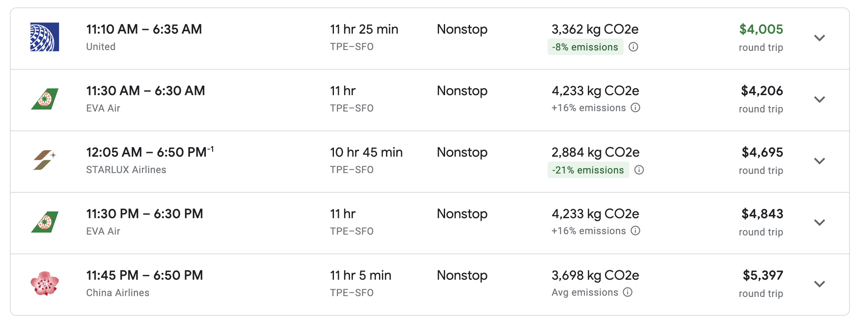Viewport: 868px width, 324px height.
Task: Click the United airline logo
Action: (45, 37)
